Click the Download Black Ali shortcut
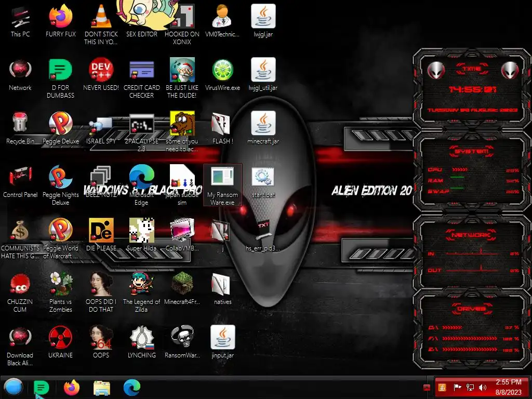This screenshot has width=532, height=399. click(x=20, y=345)
